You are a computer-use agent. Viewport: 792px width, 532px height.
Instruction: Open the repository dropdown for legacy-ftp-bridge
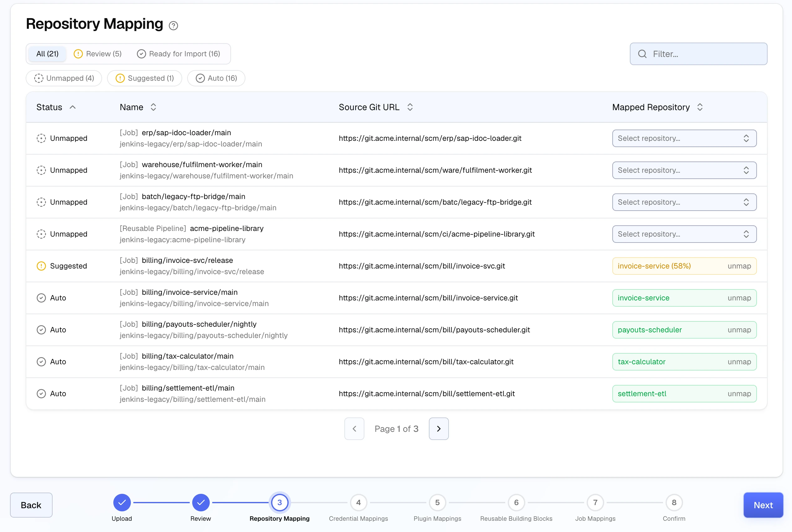[684, 202]
